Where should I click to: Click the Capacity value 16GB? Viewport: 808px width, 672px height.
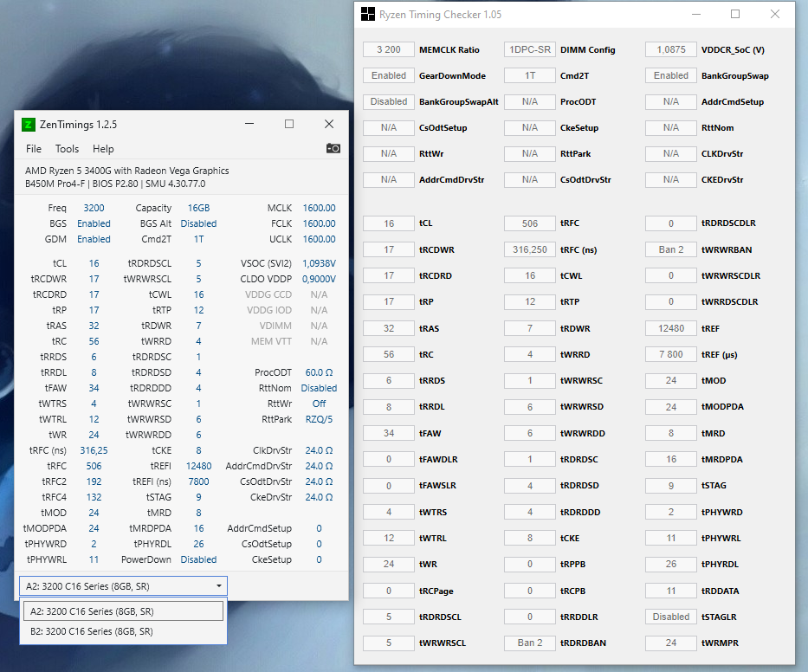point(198,208)
